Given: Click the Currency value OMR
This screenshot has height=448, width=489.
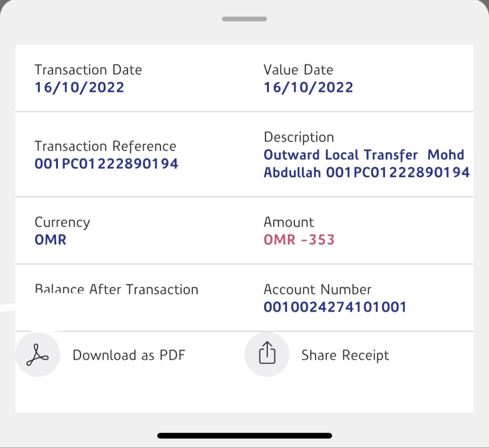Looking at the screenshot, I should tap(50, 240).
